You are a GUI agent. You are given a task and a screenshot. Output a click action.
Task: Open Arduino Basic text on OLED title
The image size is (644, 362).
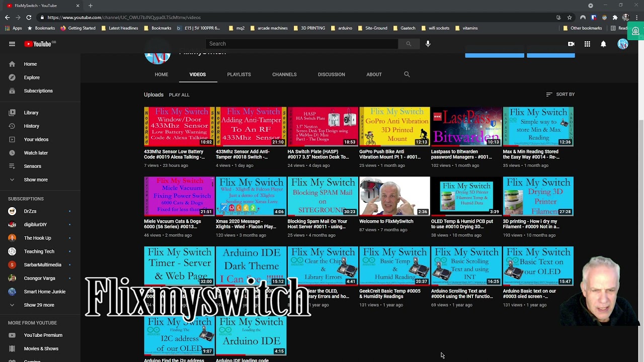[x=529, y=294]
